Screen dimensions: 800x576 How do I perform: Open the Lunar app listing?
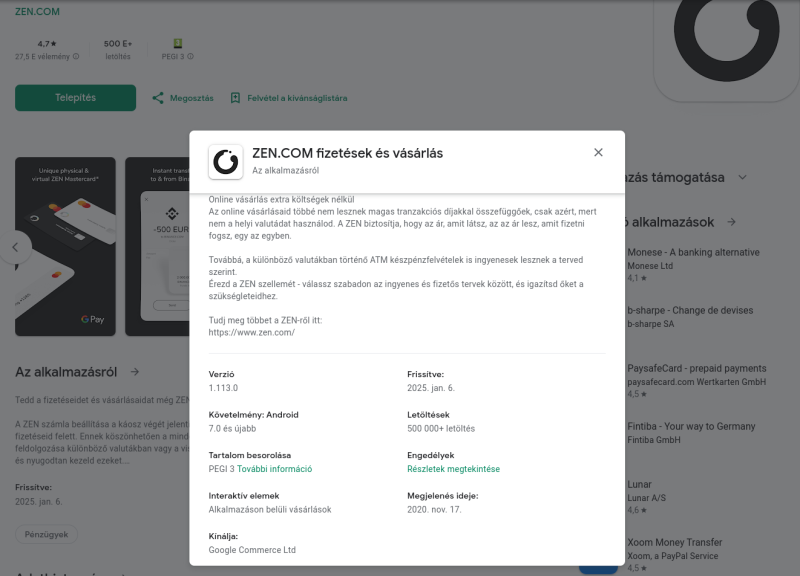click(646, 497)
